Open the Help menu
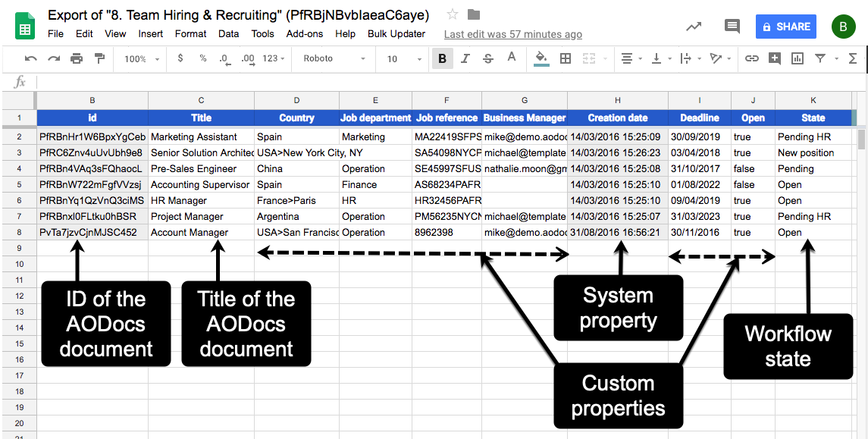The width and height of the screenshot is (868, 439). [345, 34]
